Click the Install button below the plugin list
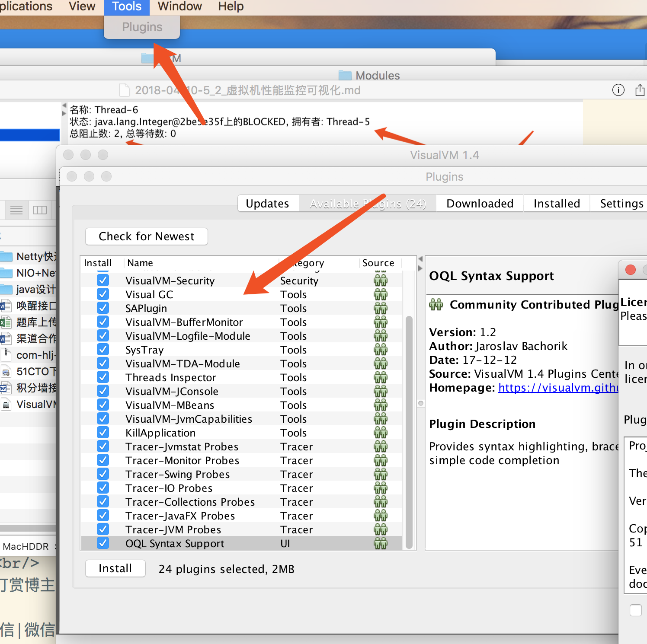647x644 pixels. click(115, 568)
